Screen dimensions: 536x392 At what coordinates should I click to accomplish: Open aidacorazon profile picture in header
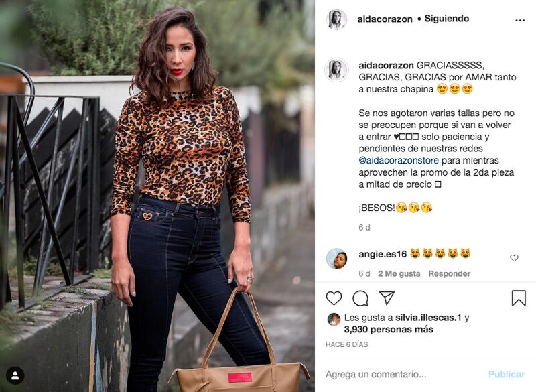(x=337, y=19)
